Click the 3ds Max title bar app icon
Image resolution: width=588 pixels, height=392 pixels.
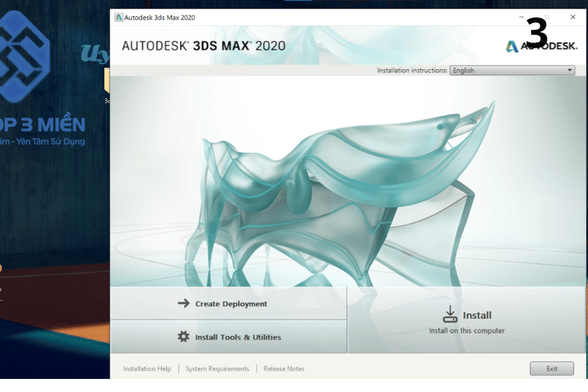118,18
